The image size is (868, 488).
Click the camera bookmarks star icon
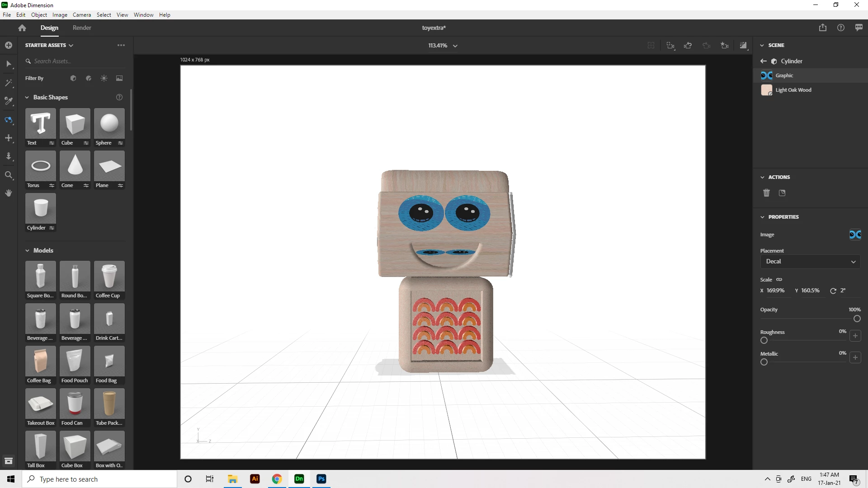pyautogui.click(x=724, y=45)
